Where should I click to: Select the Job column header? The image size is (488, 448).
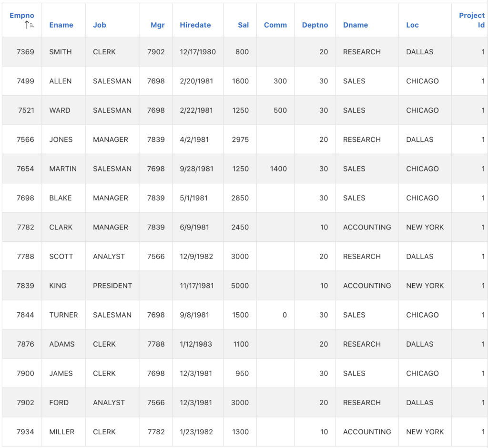point(100,25)
